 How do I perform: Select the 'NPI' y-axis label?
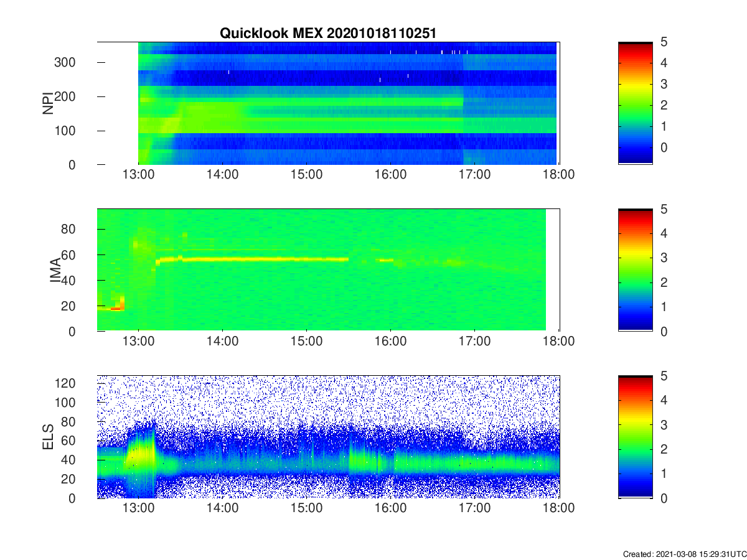click(x=47, y=103)
